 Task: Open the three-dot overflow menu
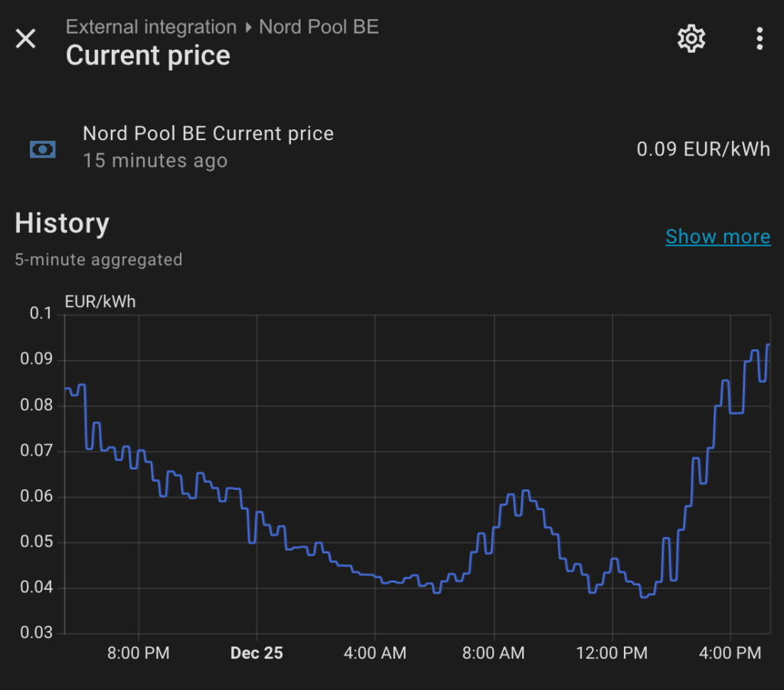click(x=759, y=38)
